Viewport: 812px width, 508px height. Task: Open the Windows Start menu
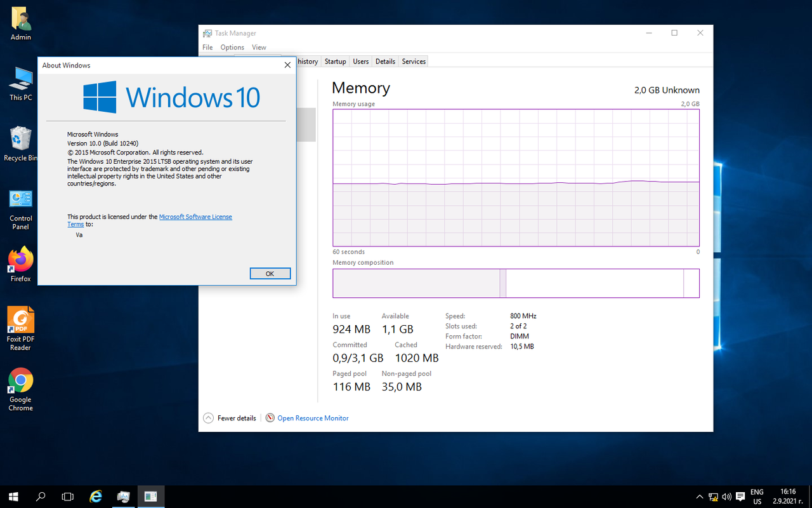(13, 497)
